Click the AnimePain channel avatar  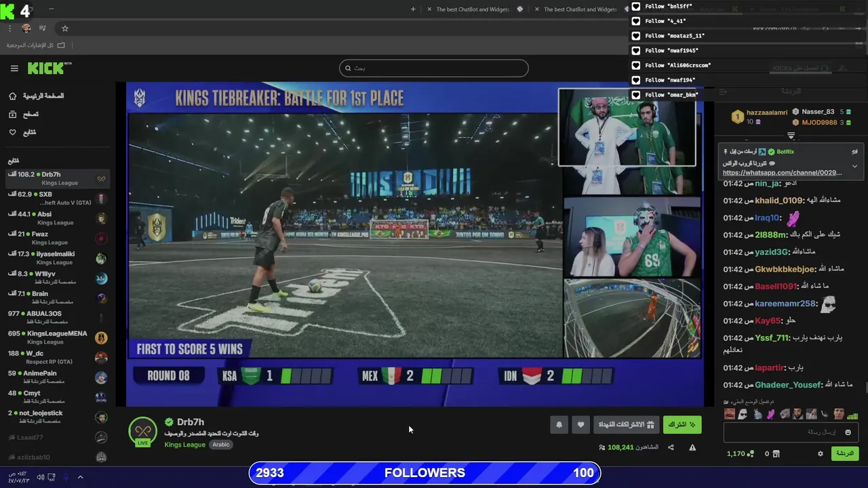101,378
